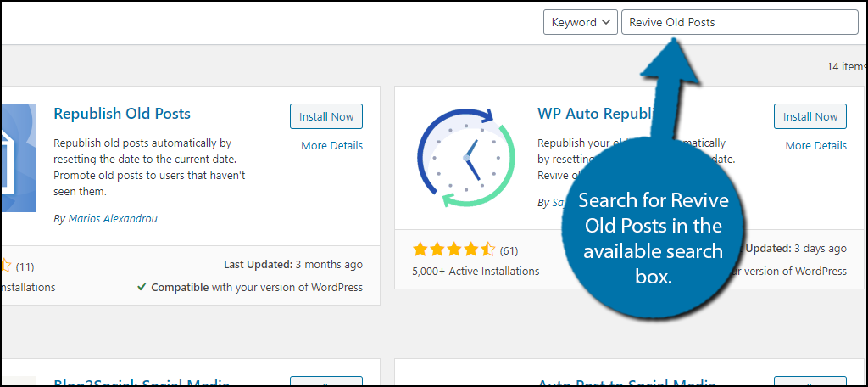Click the Revive Old Posts search field

click(x=739, y=22)
